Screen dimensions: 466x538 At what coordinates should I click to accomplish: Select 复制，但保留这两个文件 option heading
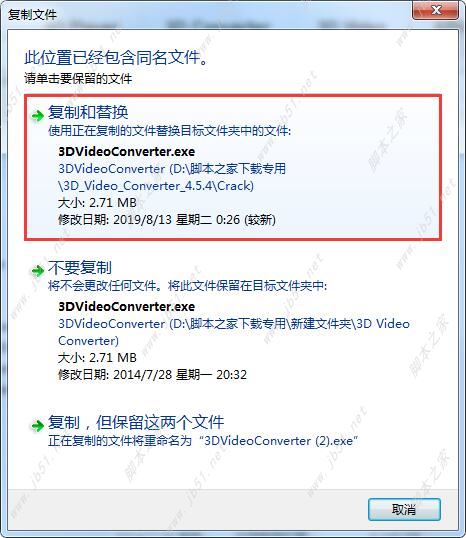coord(136,422)
